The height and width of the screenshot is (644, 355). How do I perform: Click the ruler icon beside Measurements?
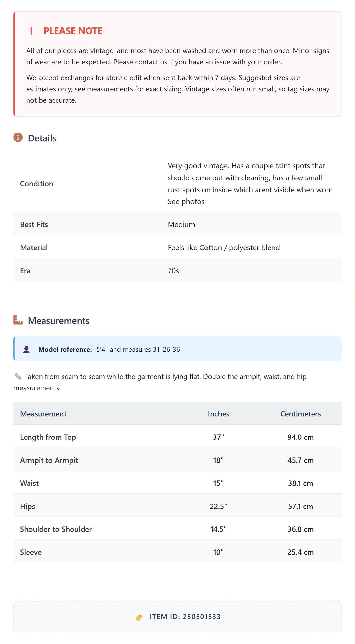pyautogui.click(x=18, y=320)
